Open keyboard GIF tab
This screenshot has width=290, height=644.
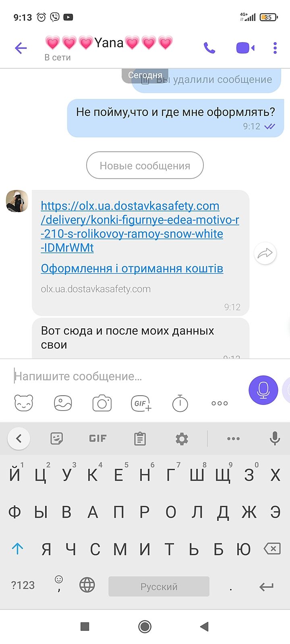point(98,438)
